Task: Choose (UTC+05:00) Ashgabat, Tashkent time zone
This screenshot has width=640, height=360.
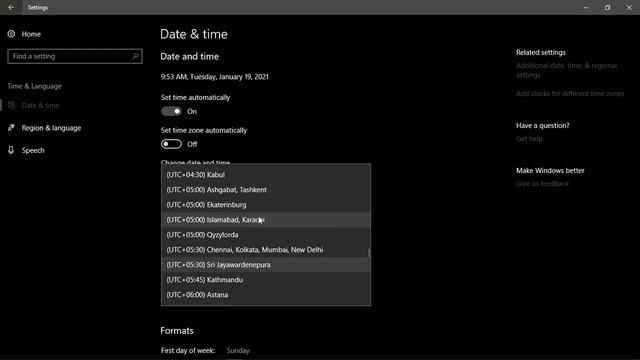Action: click(x=266, y=190)
